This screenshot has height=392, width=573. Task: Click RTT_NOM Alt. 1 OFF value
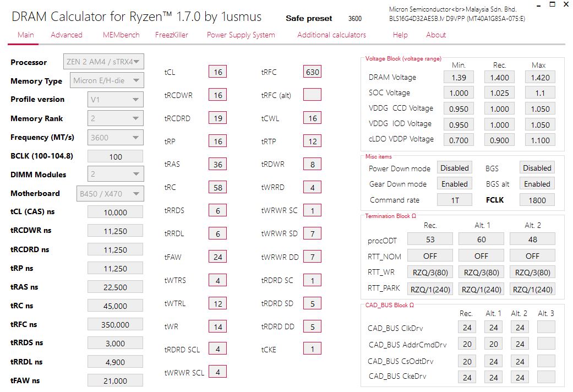481,255
